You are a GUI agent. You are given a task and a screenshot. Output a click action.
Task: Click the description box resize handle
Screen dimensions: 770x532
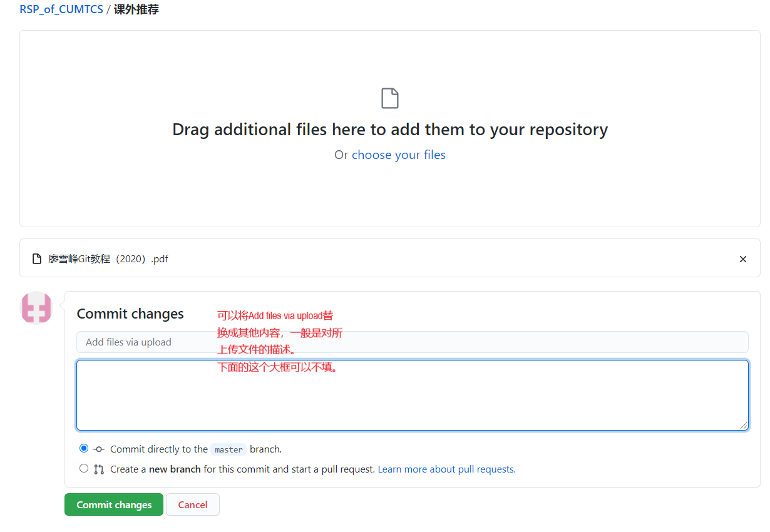(744, 426)
